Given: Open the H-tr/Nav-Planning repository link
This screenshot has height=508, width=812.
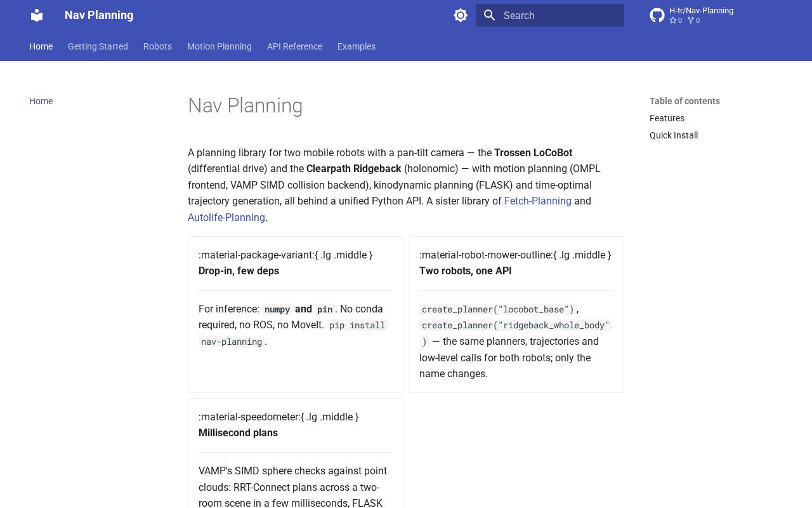Looking at the screenshot, I should 701,11.
